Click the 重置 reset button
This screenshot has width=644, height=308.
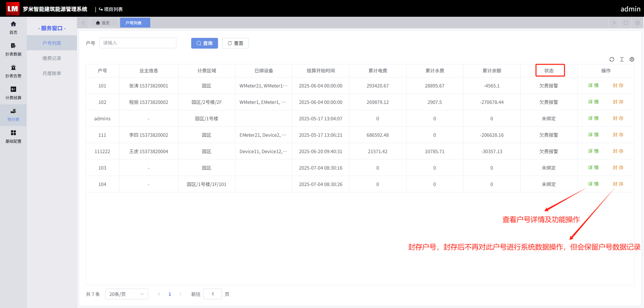(x=235, y=43)
